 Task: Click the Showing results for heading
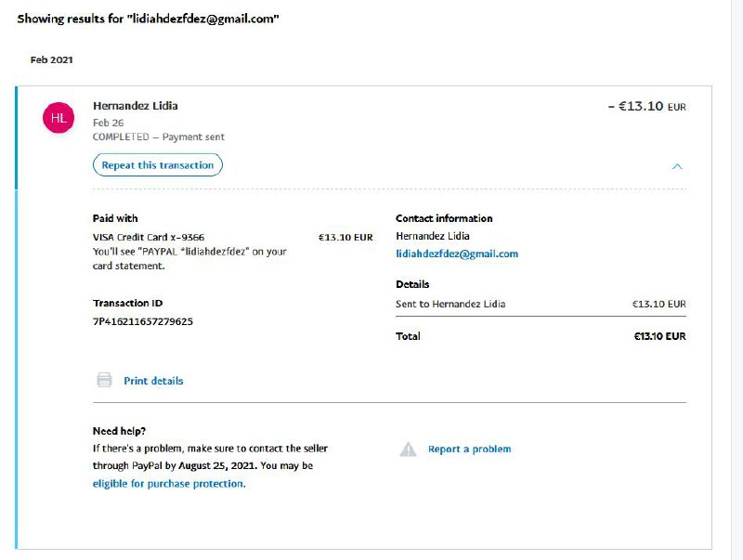(x=149, y=19)
